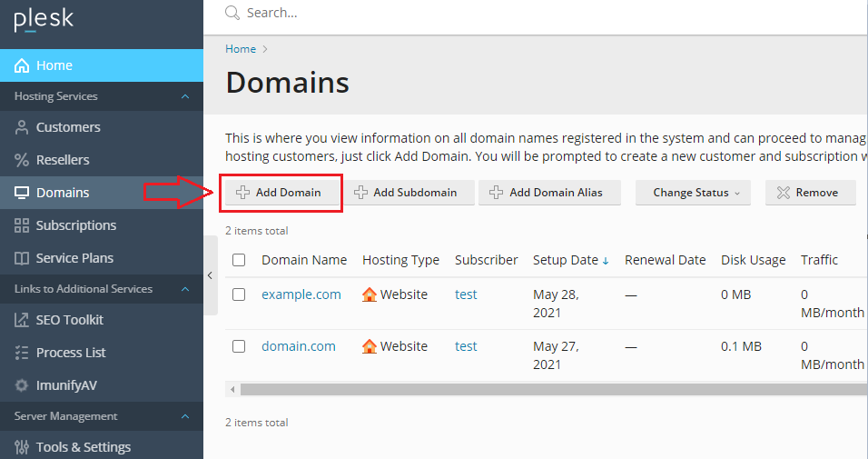Click the Tools & Settings sliders icon
Screen dimensions: 868x459
(22, 447)
